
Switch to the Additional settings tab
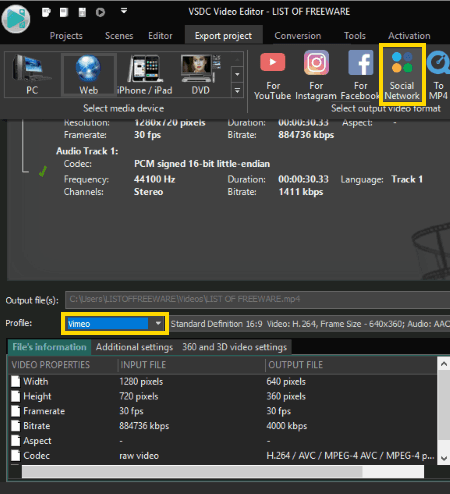tap(134, 347)
